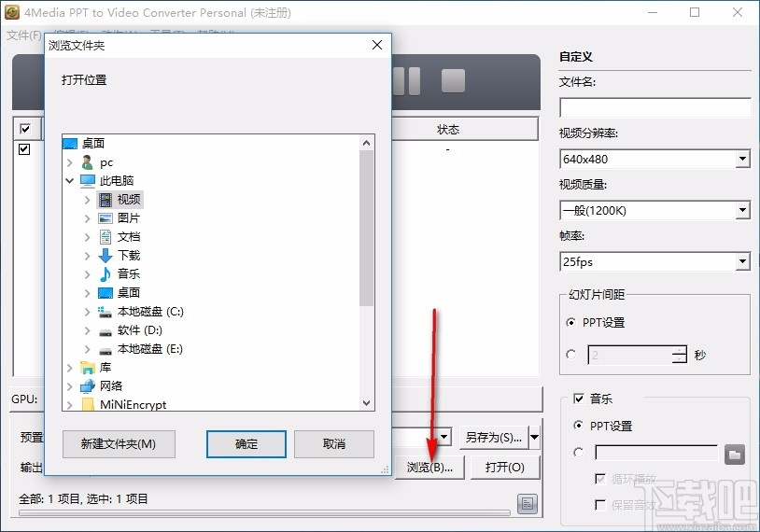Open the 帧率 25fps dropdown

742,261
